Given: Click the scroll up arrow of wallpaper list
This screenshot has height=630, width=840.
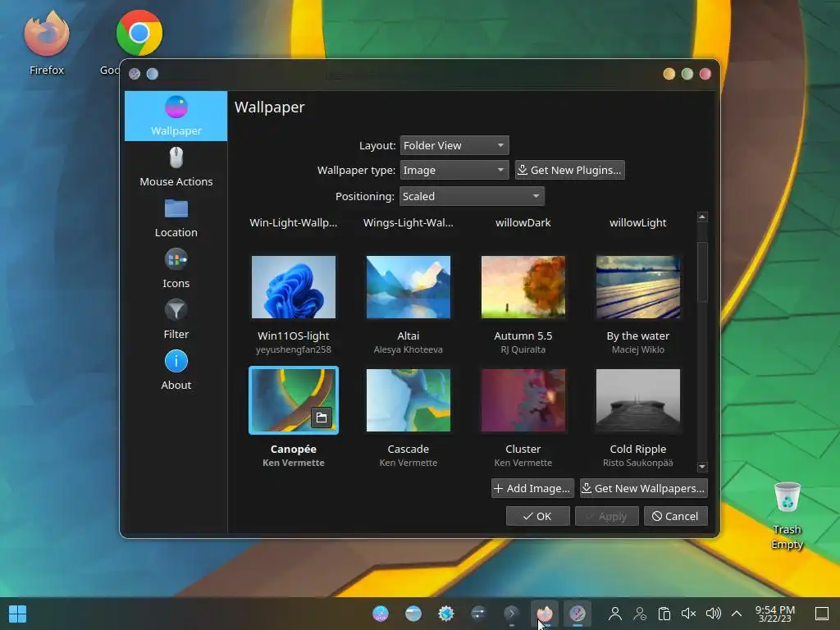Looking at the screenshot, I should tap(702, 217).
